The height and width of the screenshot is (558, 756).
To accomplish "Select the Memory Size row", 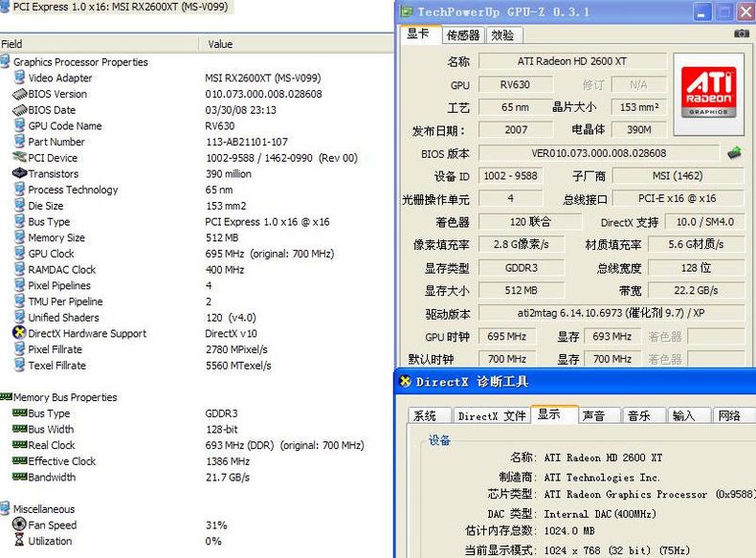I will tap(197, 237).
